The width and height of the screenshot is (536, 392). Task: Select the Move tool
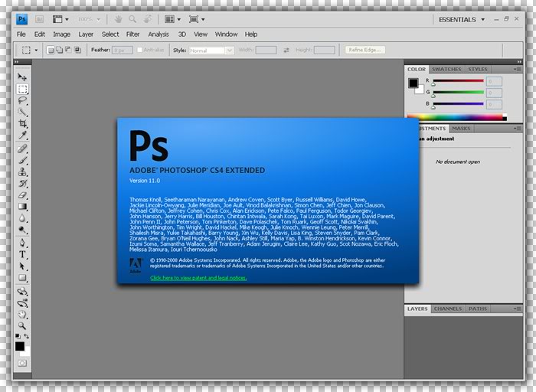coord(22,77)
